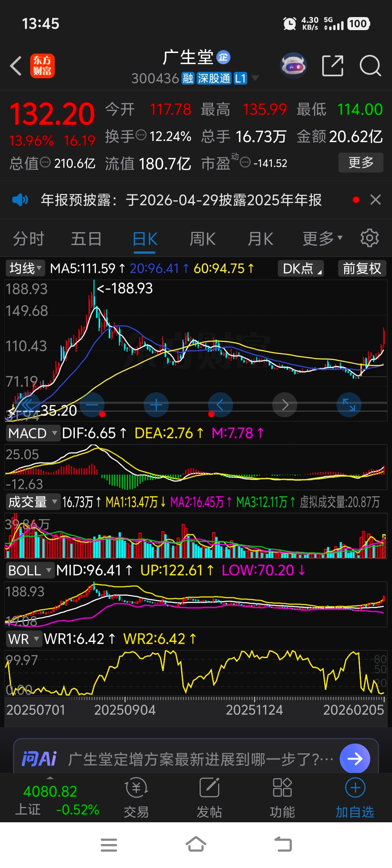This screenshot has width=392, height=868.
Task: Zoom in chart with plus button
Action: click(156, 405)
